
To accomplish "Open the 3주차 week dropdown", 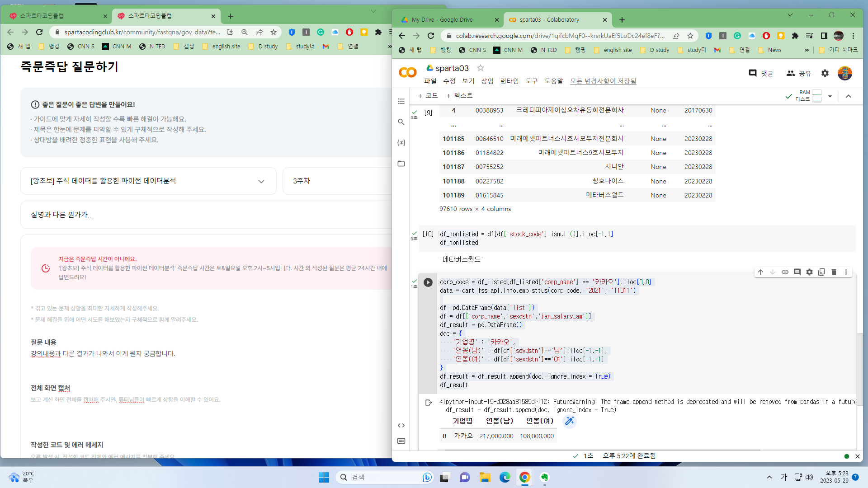I will pyautogui.click(x=337, y=181).
